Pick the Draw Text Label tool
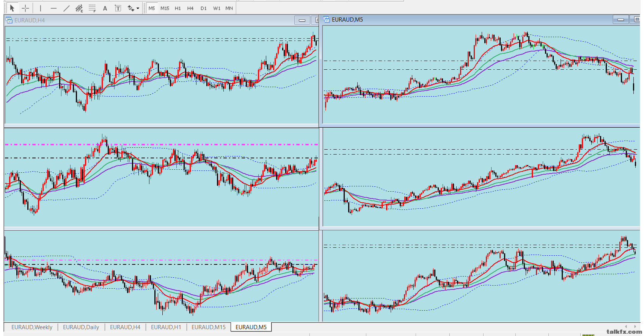The width and height of the screenshot is (644, 336). tap(118, 8)
